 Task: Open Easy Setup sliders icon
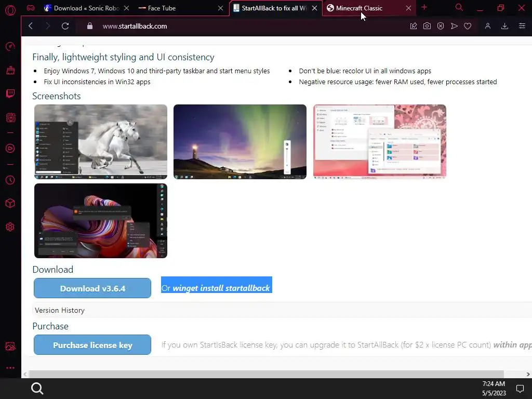coord(522,26)
